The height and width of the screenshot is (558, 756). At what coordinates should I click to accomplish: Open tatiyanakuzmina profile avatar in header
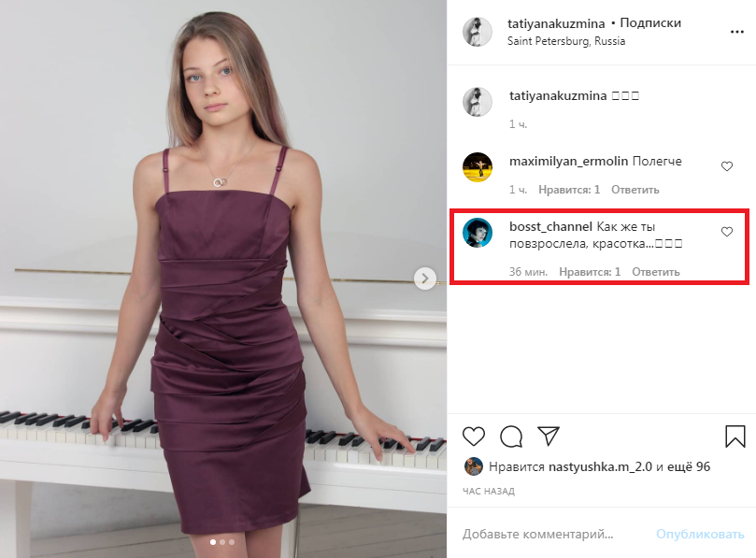coord(478,31)
